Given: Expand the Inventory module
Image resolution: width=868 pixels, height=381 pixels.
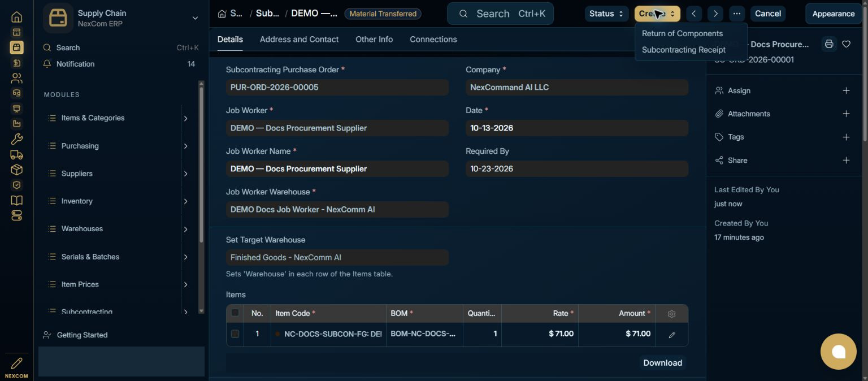Looking at the screenshot, I should tap(185, 201).
